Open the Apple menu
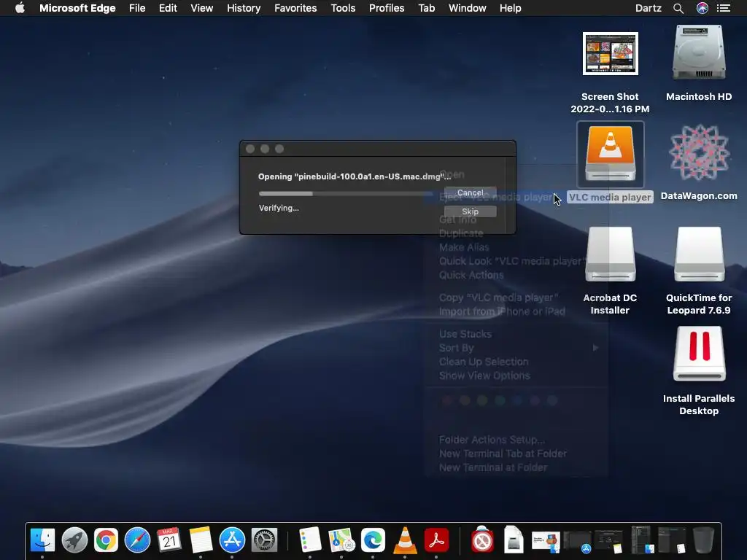 20,8
